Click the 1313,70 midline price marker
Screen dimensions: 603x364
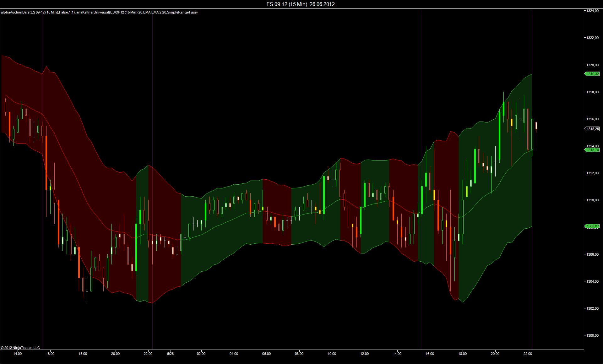pyautogui.click(x=592, y=150)
